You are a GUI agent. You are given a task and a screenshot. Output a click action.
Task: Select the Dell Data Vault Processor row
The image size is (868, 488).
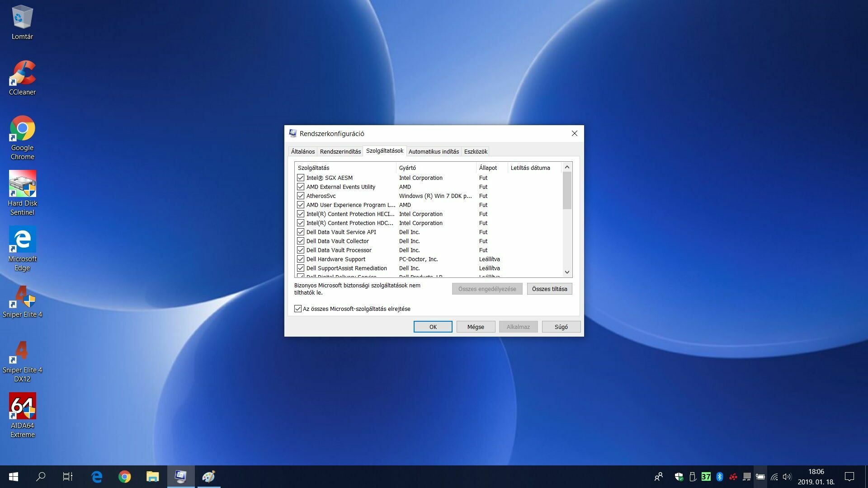(429, 250)
